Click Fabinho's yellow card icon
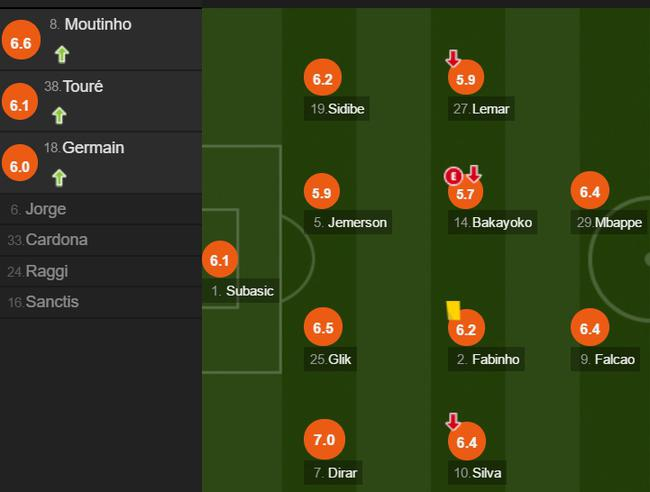 pyautogui.click(x=453, y=310)
